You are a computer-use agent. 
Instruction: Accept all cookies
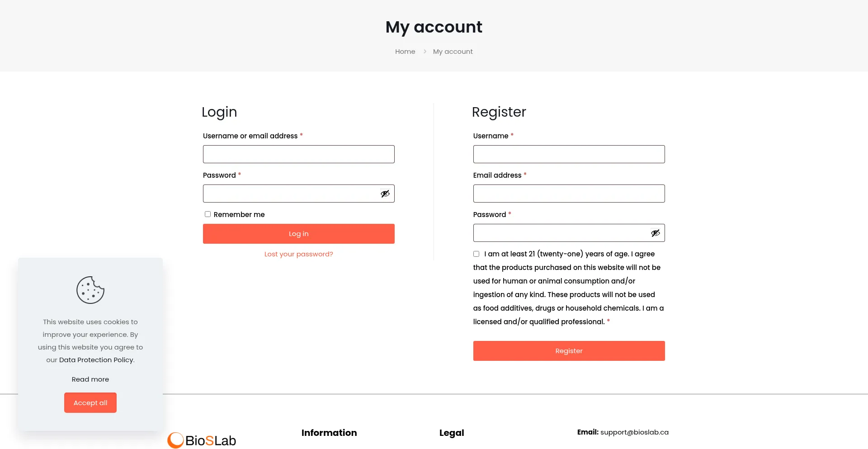pyautogui.click(x=90, y=402)
